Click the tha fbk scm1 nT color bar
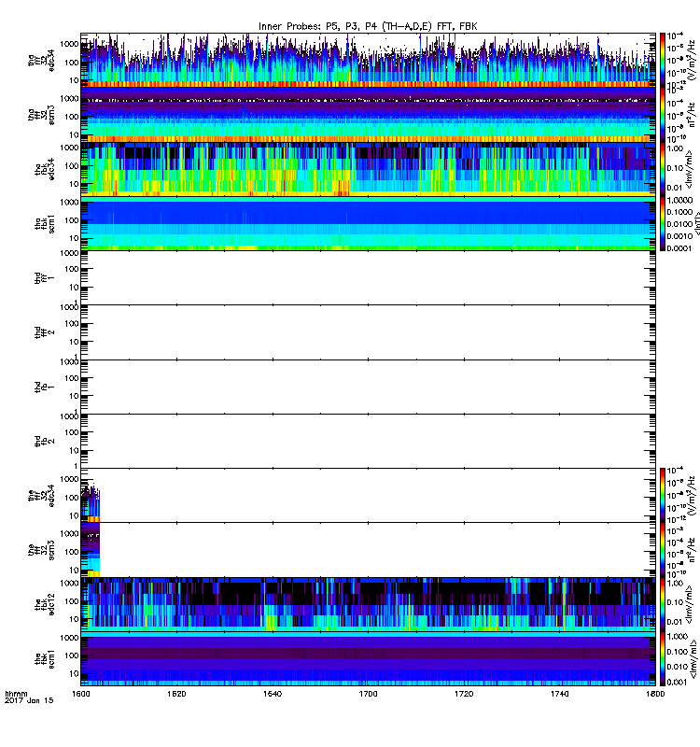This screenshot has width=700, height=747. (x=662, y=224)
